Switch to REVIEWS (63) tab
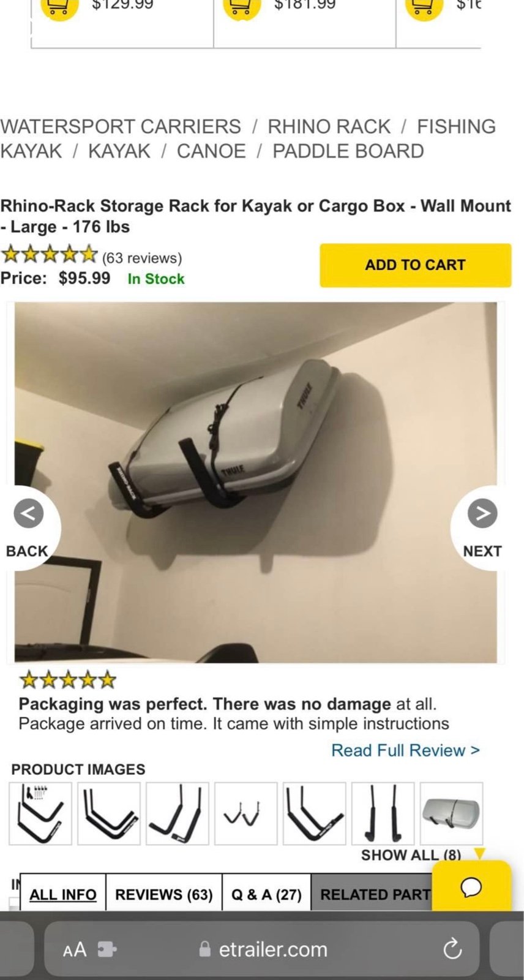 (163, 895)
